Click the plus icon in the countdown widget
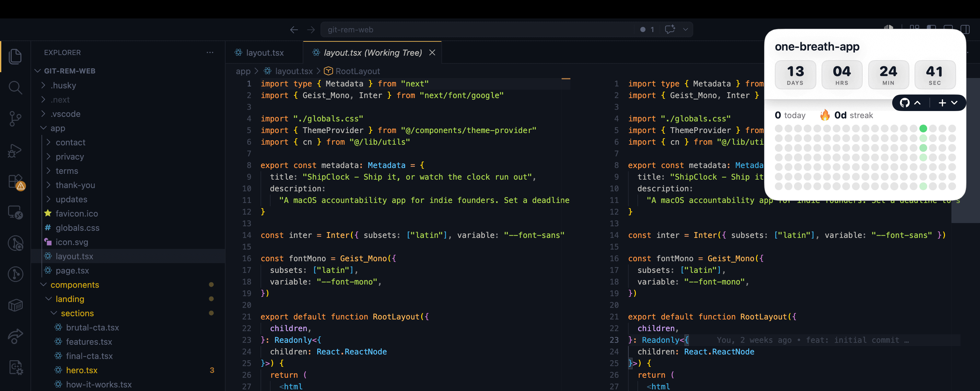Image resolution: width=980 pixels, height=391 pixels. tap(942, 103)
